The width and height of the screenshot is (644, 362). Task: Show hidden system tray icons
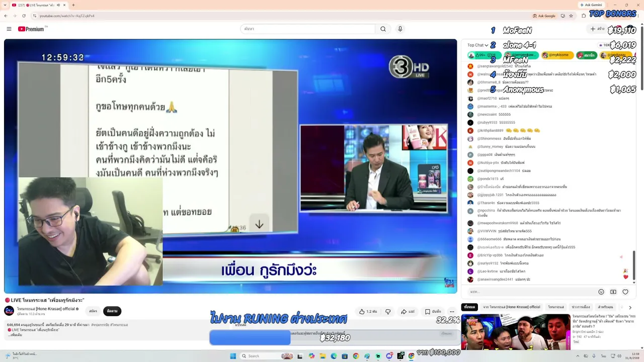pyautogui.click(x=579, y=356)
